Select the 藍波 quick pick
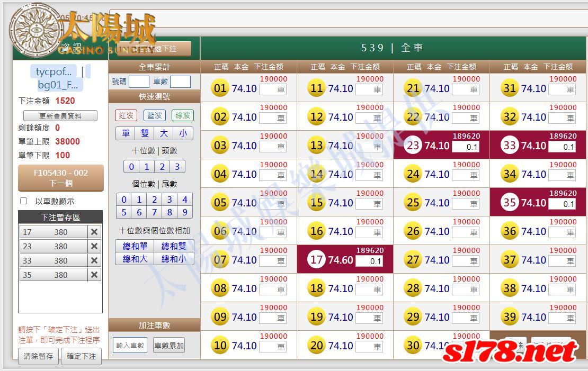This screenshot has width=588, height=371. tap(155, 115)
